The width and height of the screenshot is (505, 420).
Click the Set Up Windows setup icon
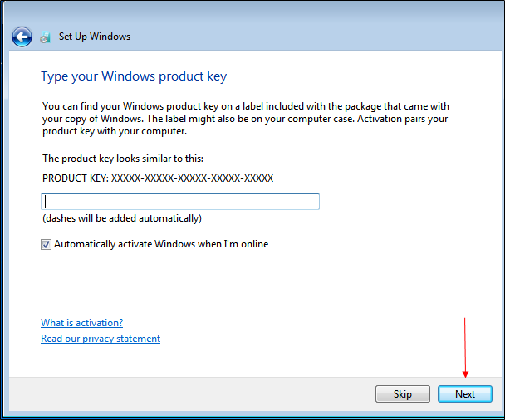click(46, 37)
